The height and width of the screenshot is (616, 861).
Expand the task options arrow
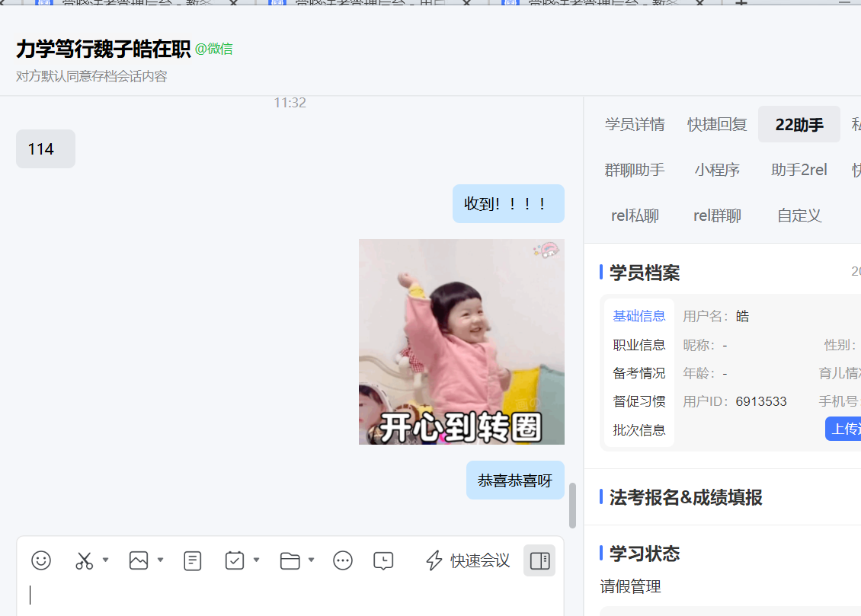pos(256,560)
